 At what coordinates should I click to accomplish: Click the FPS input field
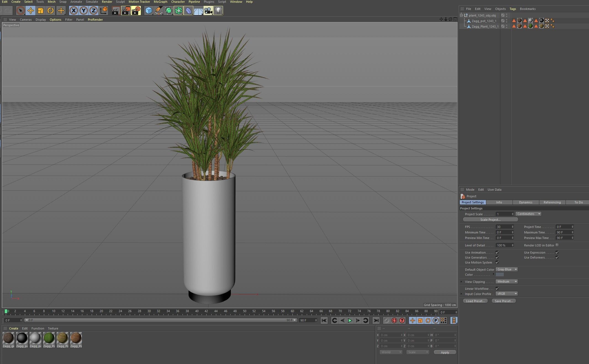point(505,227)
